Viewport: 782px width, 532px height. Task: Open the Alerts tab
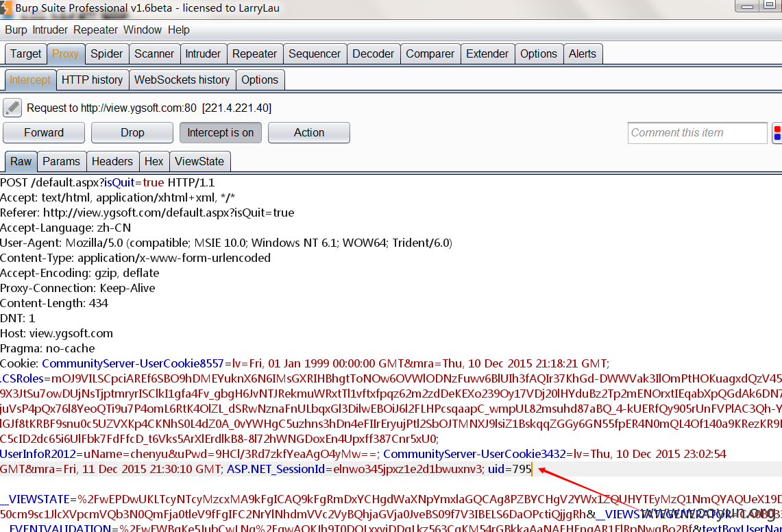pyautogui.click(x=583, y=54)
